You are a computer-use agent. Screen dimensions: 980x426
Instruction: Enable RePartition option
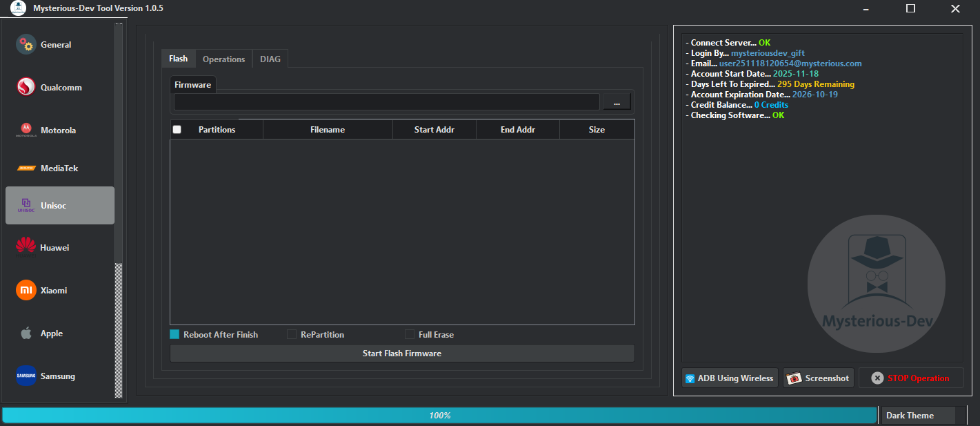[291, 334]
